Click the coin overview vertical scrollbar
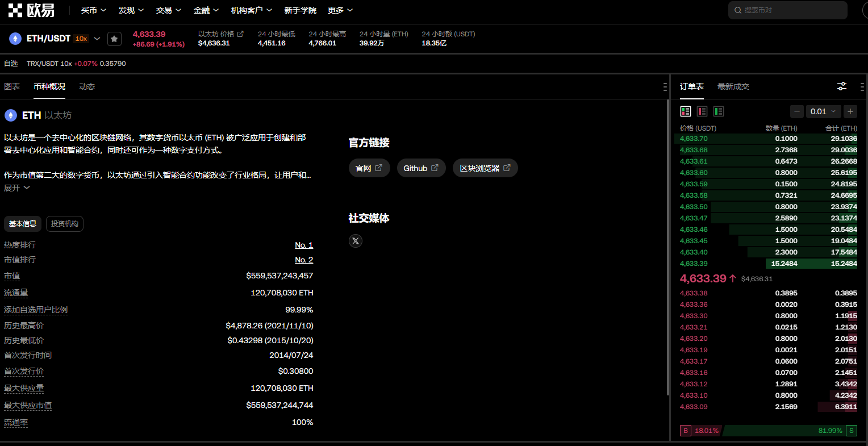This screenshot has width=868, height=446. pyautogui.click(x=667, y=248)
